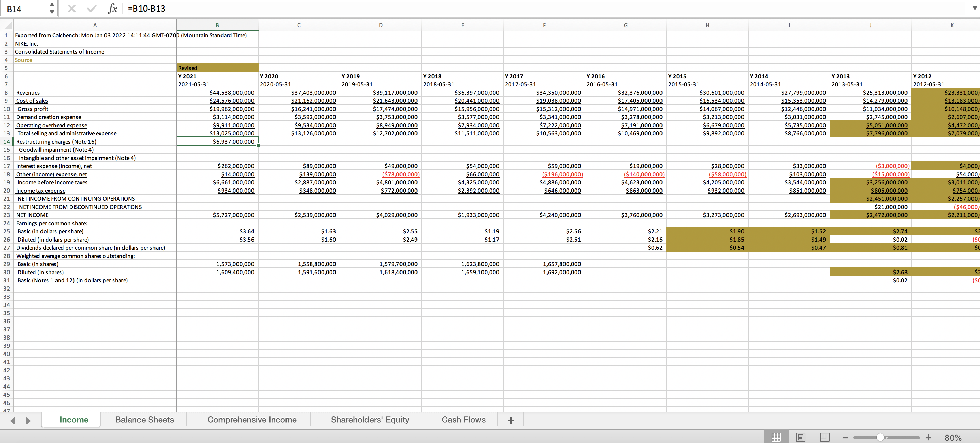The image size is (980, 443).
Task: Click the Source hyperlink in cell A4
Action: 23,60
